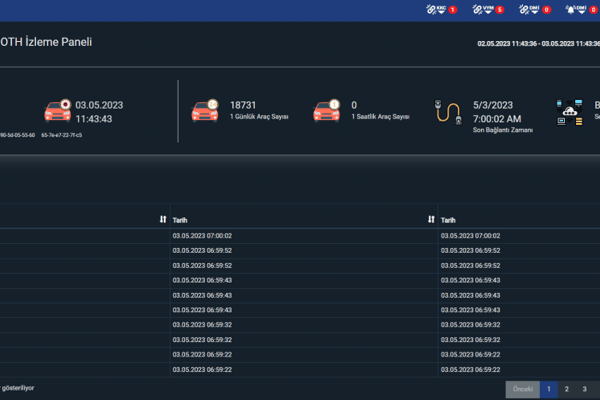Click the red VYM badge showing 5
This screenshot has width=600, height=400.
(x=499, y=10)
